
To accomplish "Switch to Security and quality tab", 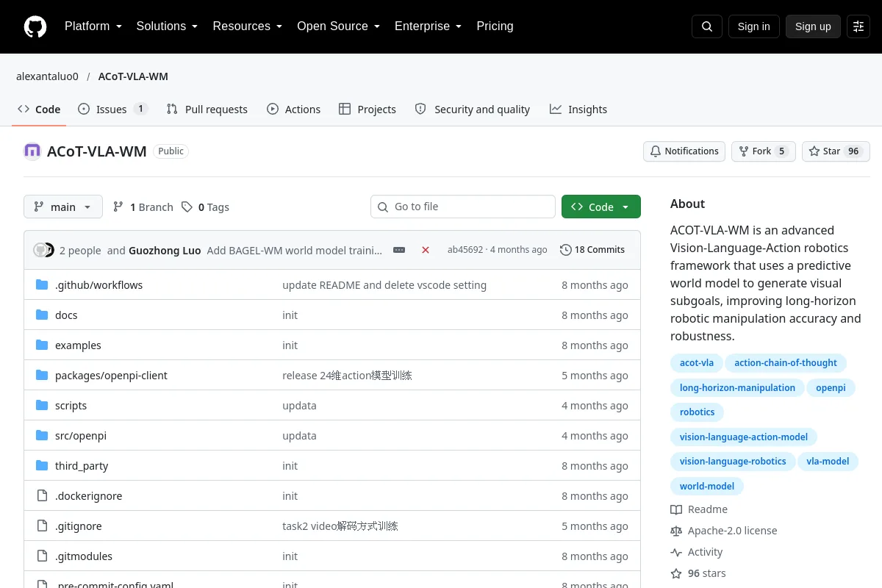I will pyautogui.click(x=473, y=110).
